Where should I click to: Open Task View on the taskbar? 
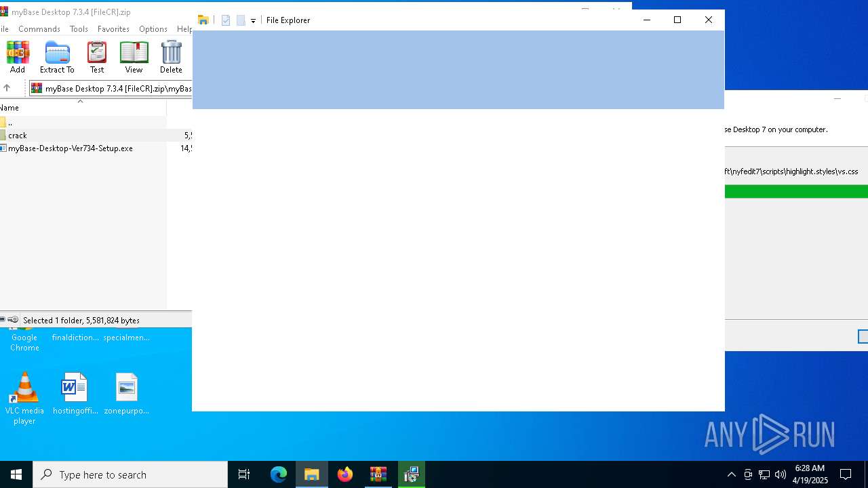[244, 474]
